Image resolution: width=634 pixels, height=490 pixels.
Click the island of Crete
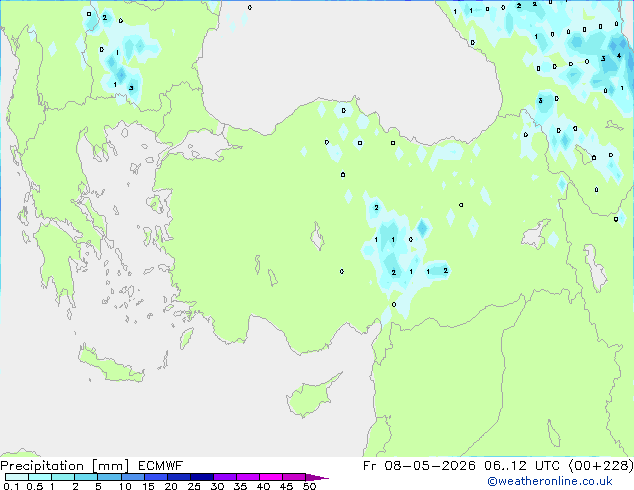click(111, 364)
